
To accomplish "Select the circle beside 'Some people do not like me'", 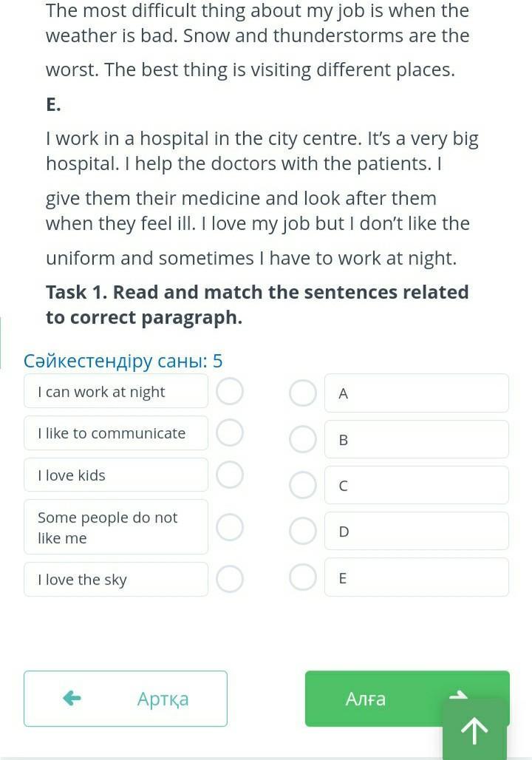I will 230,527.
